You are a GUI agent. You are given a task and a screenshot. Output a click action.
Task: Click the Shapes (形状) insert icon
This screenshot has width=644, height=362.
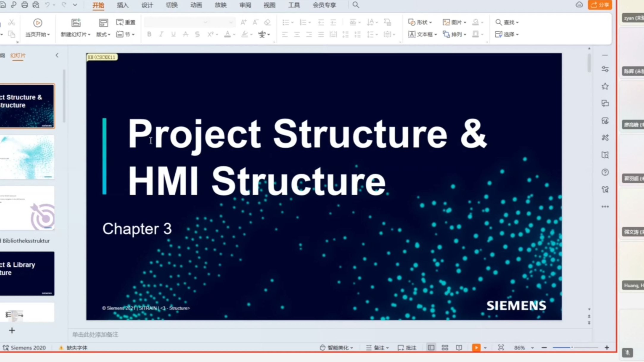[x=412, y=22]
